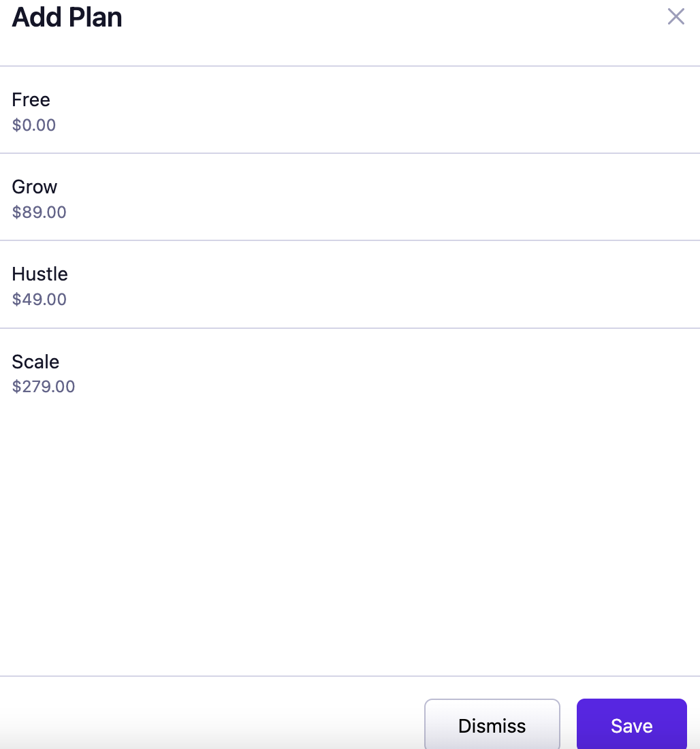The image size is (700, 749).
Task: Close the Add Plan dialog with X
Action: pos(675,16)
